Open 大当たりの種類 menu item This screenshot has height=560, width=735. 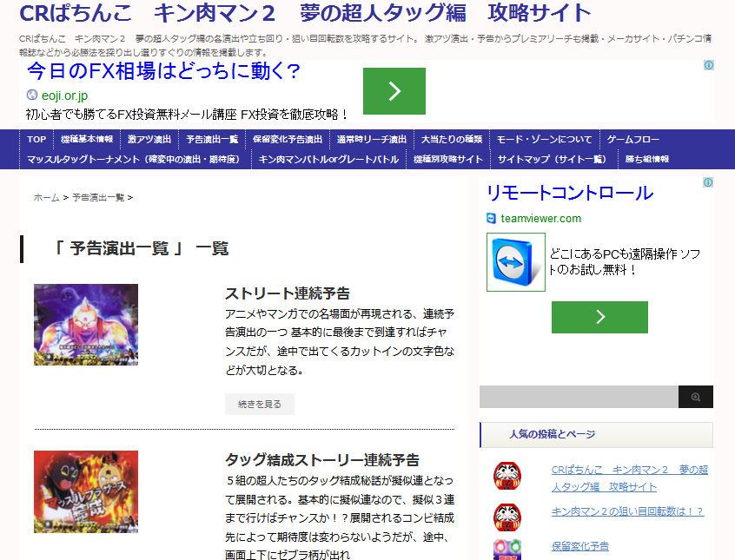[x=452, y=139]
